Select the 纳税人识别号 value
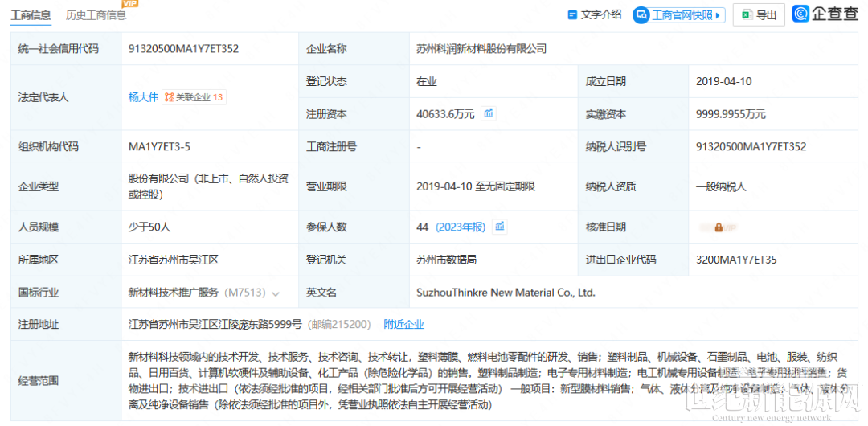Screen dimensions: 868x426 point(751,147)
